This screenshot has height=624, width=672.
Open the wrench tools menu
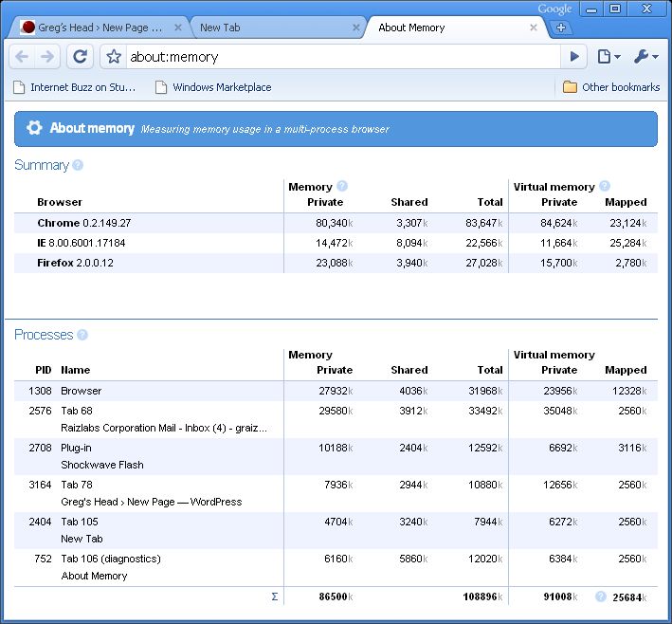tap(645, 57)
